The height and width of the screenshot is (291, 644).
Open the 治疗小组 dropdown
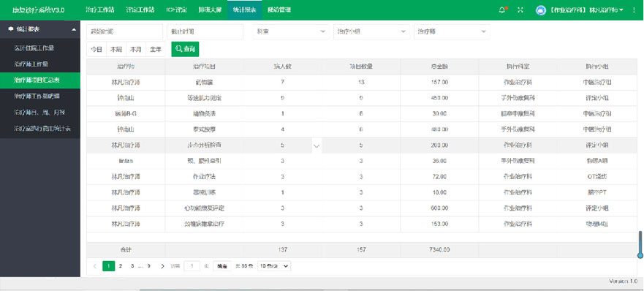371,31
